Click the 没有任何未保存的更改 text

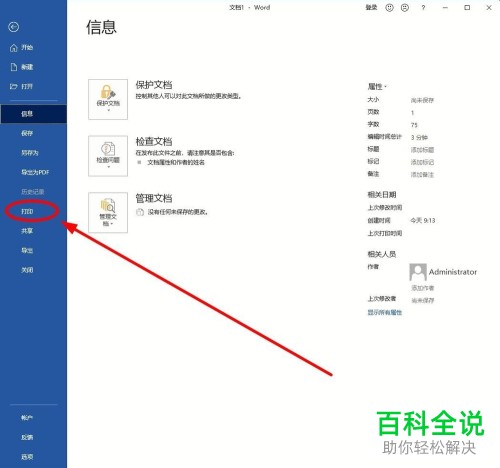pyautogui.click(x=178, y=212)
